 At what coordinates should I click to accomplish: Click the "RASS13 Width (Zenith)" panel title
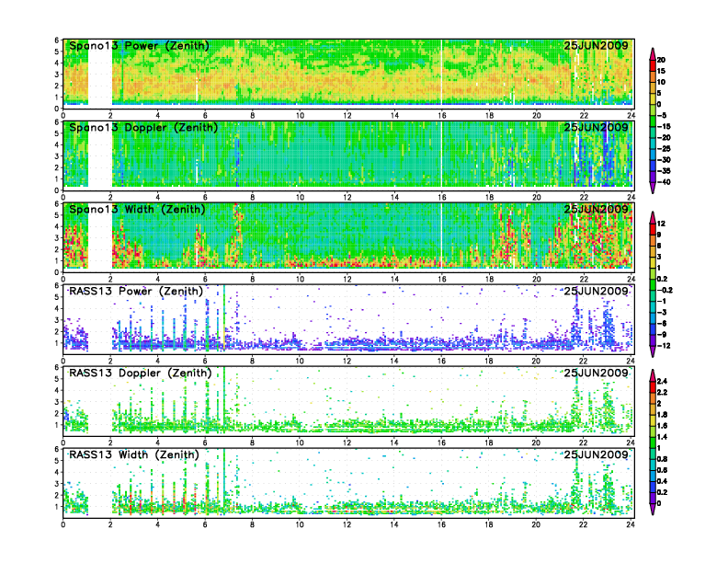(x=134, y=454)
